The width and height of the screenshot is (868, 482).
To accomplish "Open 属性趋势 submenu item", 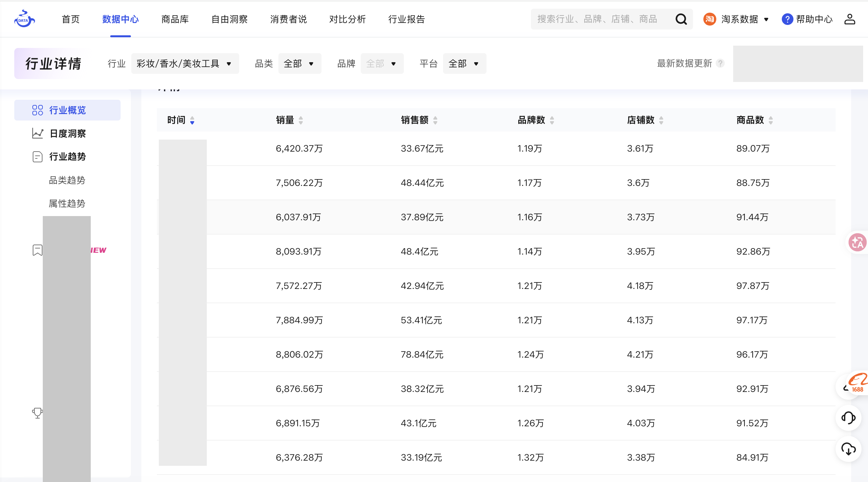I will (67, 203).
